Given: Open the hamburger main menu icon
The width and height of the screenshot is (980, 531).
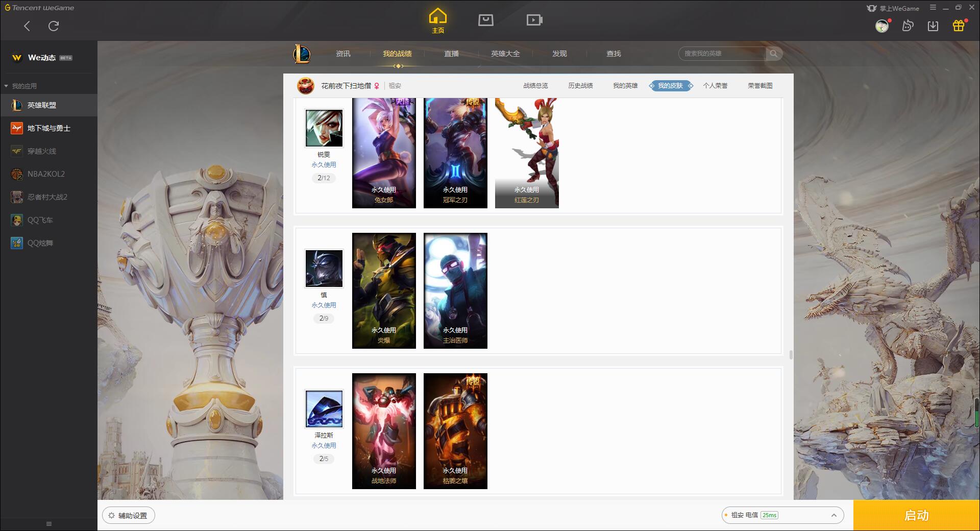Looking at the screenshot, I should (x=933, y=8).
